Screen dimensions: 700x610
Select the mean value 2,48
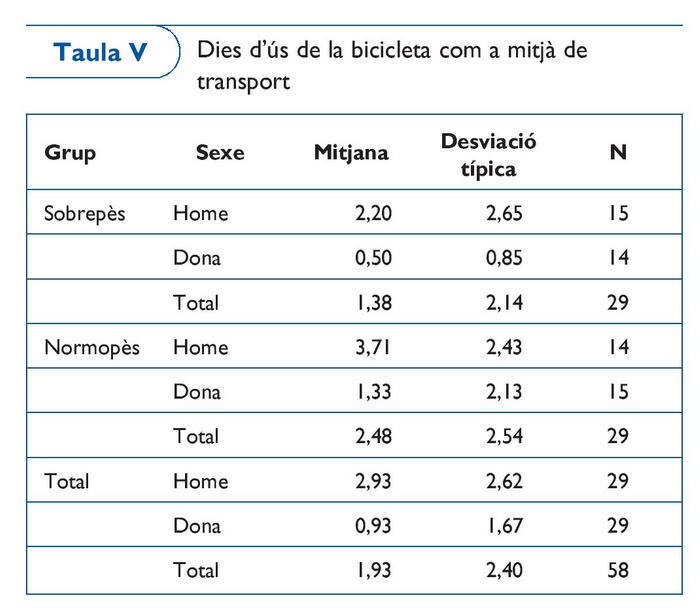tap(369, 436)
